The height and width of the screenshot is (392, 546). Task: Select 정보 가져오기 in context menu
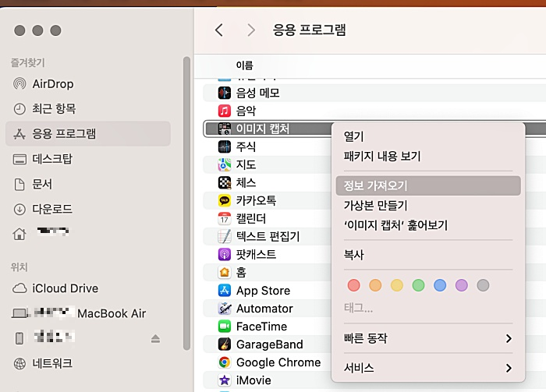coord(428,185)
